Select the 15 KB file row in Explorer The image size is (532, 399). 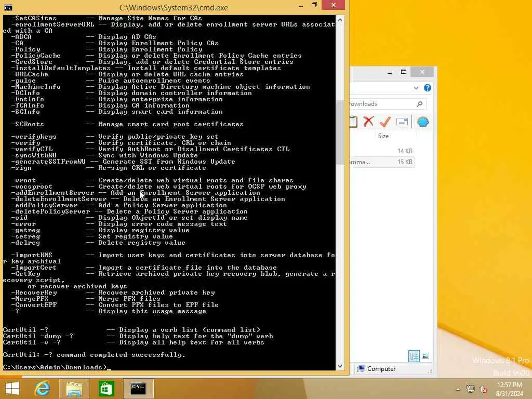382,162
